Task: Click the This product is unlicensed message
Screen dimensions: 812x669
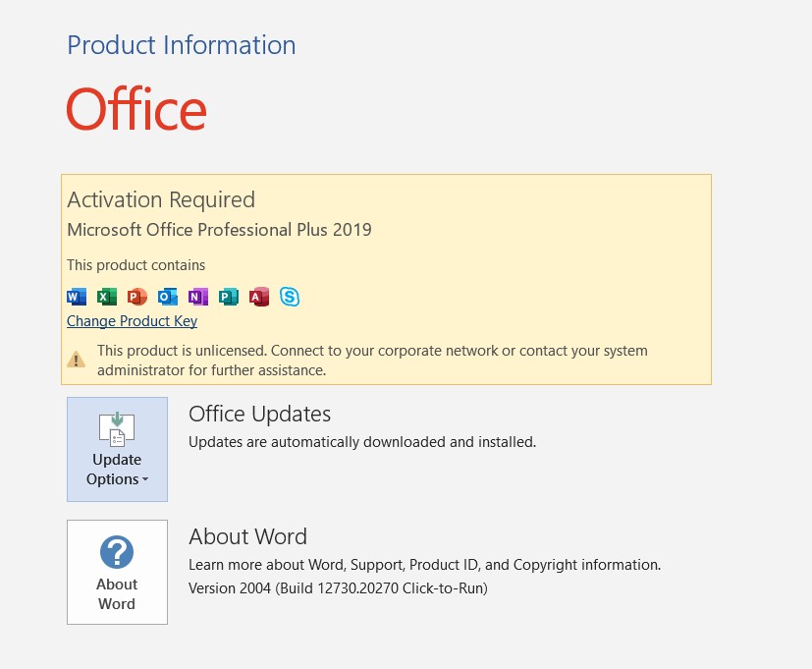Action: click(372, 361)
